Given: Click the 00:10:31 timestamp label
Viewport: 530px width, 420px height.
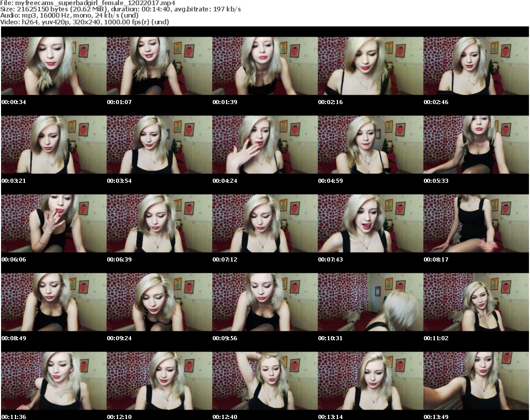Looking at the screenshot, I should click(330, 338).
